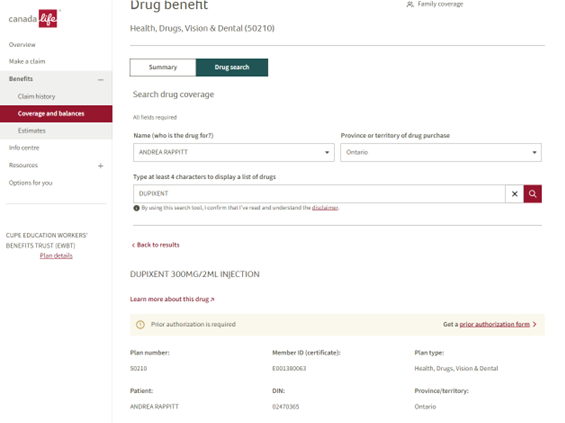Click Prior authorization is required notice text
The width and height of the screenshot is (565, 423).
coord(193,324)
